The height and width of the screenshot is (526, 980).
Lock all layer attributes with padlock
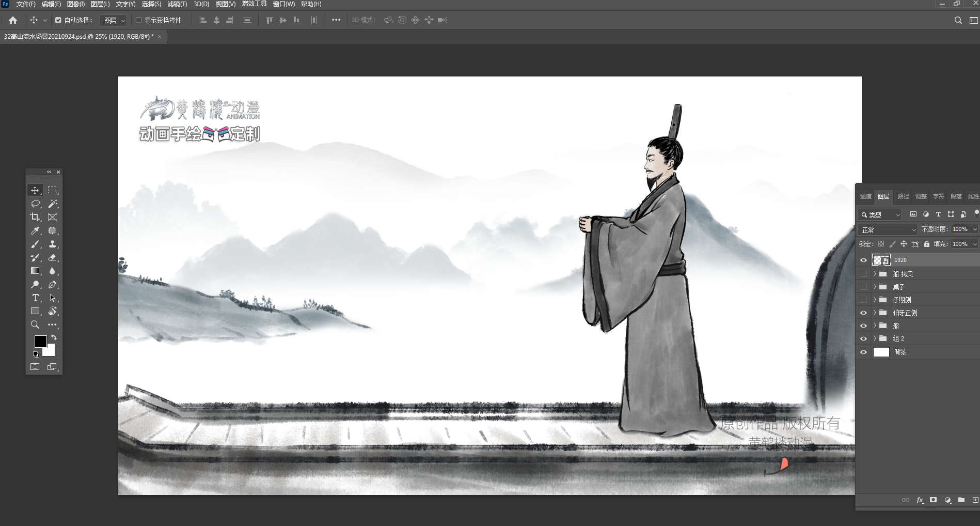tap(927, 244)
